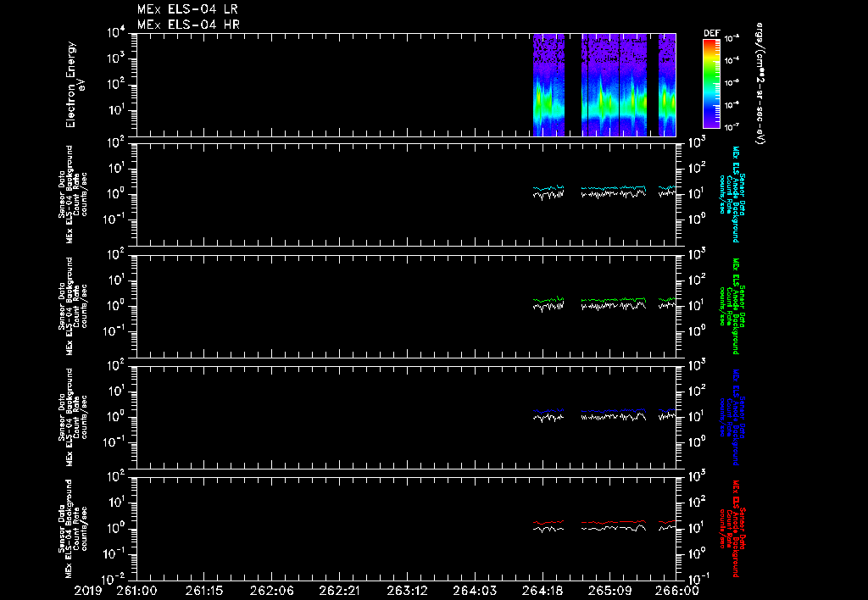Click the 'MEx ELS-04 HR' title text
This screenshot has width=868, height=600.
pyautogui.click(x=188, y=25)
